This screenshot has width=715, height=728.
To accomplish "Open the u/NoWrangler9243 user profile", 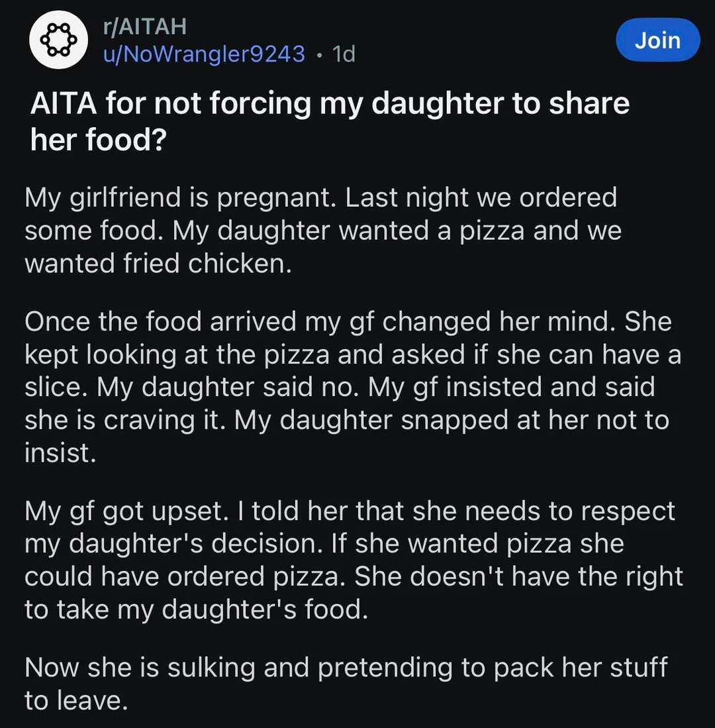I will 204,54.
